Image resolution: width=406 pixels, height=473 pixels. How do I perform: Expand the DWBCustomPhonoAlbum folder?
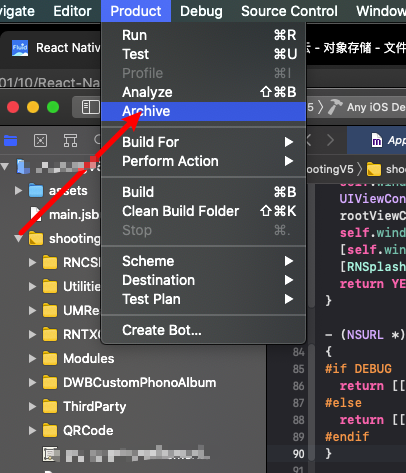(x=32, y=382)
